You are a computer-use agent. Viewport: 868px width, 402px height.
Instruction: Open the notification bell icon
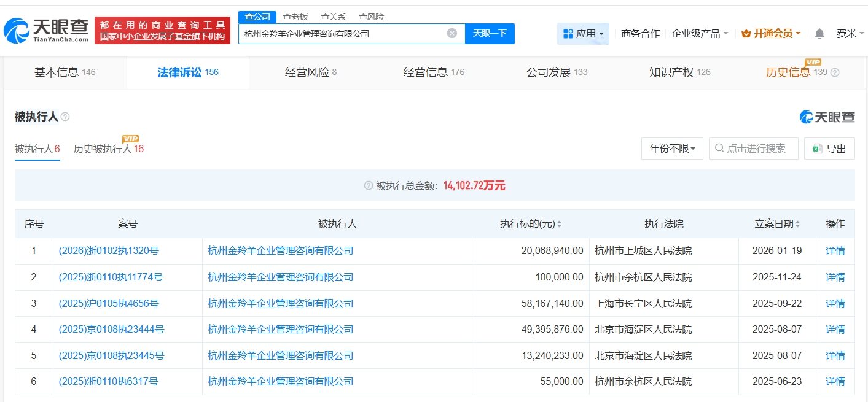819,34
